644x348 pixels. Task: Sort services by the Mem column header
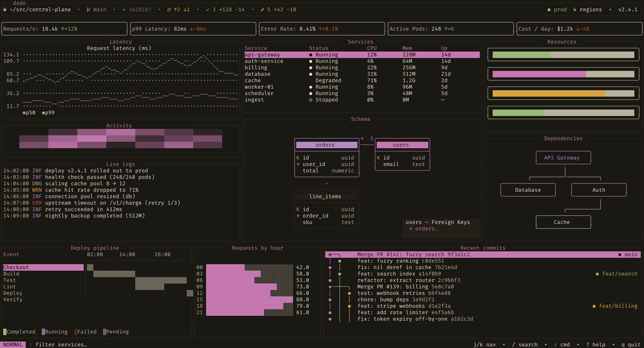pyautogui.click(x=407, y=48)
